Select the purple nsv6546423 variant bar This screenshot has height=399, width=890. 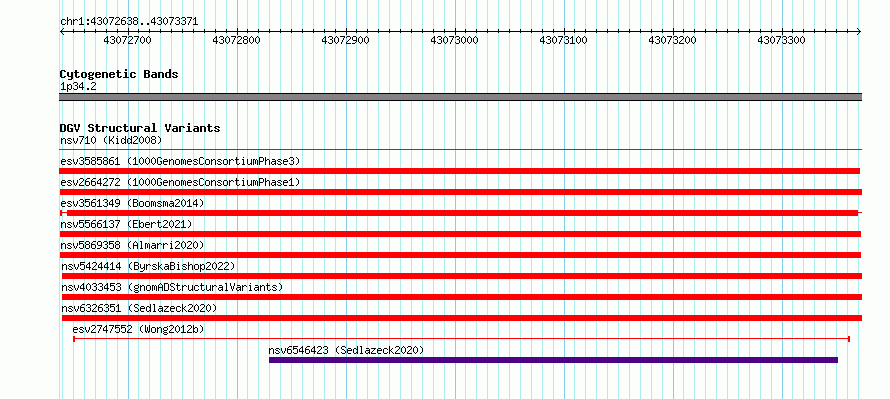point(553,360)
